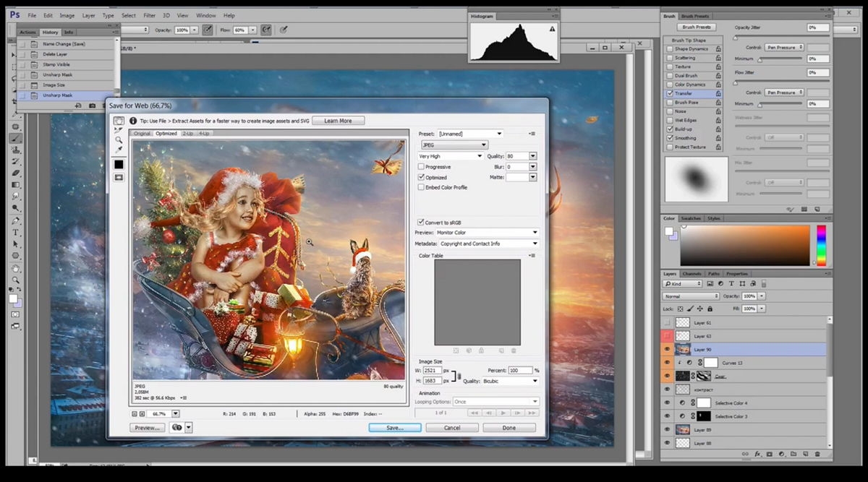Open Opacity Jitter Control Pen Pressure dropdown

785,47
